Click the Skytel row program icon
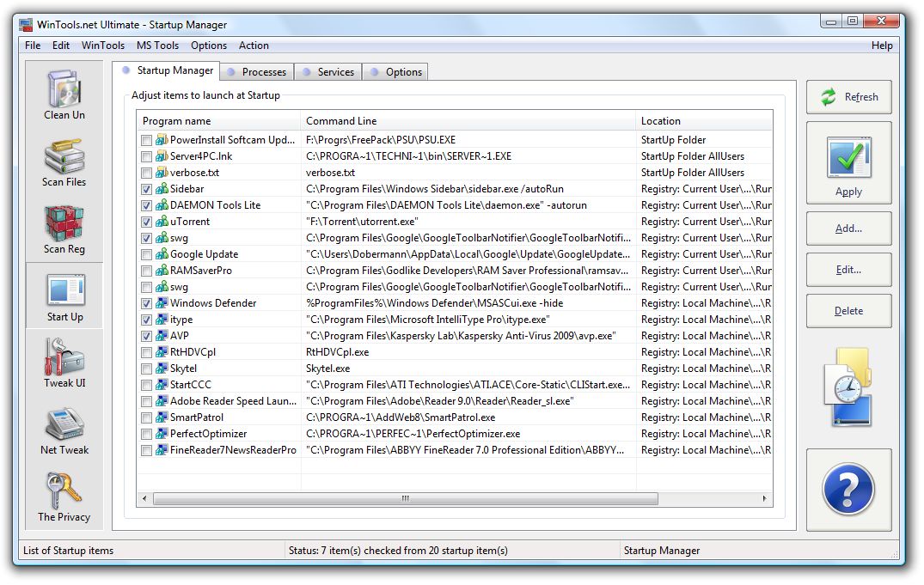 (x=162, y=369)
